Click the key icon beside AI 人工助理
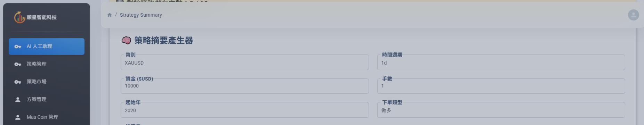 pyautogui.click(x=18, y=47)
